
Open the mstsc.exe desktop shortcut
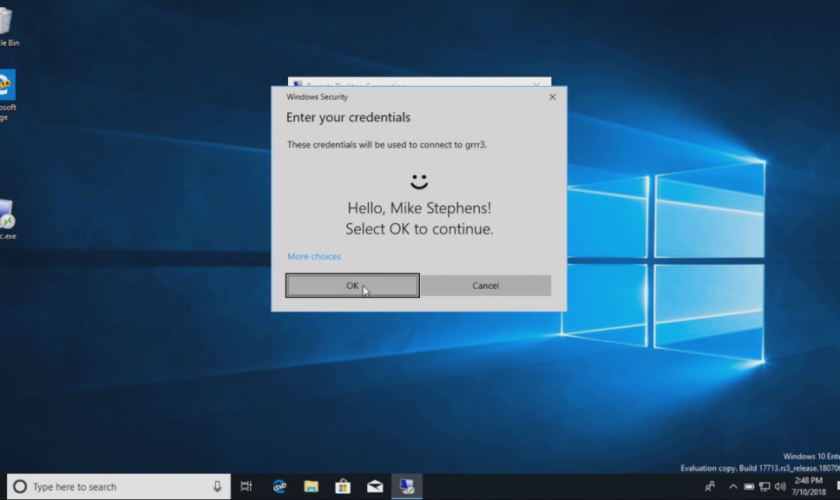click(x=6, y=218)
